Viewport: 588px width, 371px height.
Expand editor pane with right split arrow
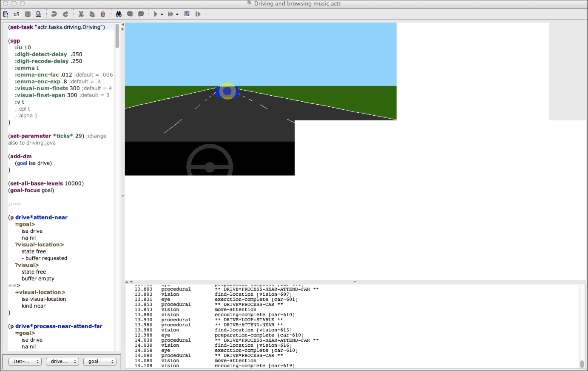(x=123, y=29)
